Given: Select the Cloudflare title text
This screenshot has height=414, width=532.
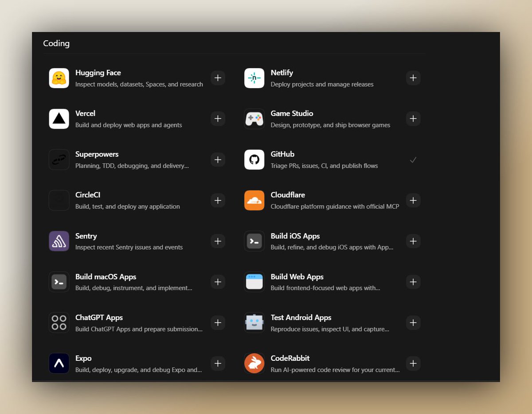Looking at the screenshot, I should pyautogui.click(x=288, y=195).
